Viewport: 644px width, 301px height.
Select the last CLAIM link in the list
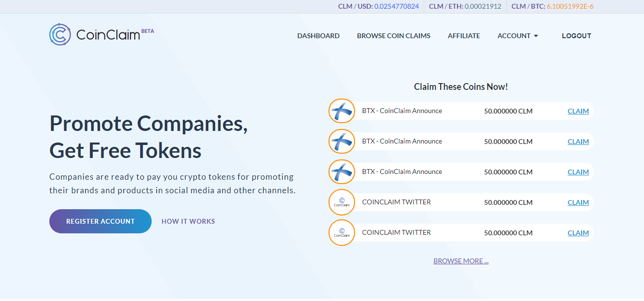pos(578,232)
